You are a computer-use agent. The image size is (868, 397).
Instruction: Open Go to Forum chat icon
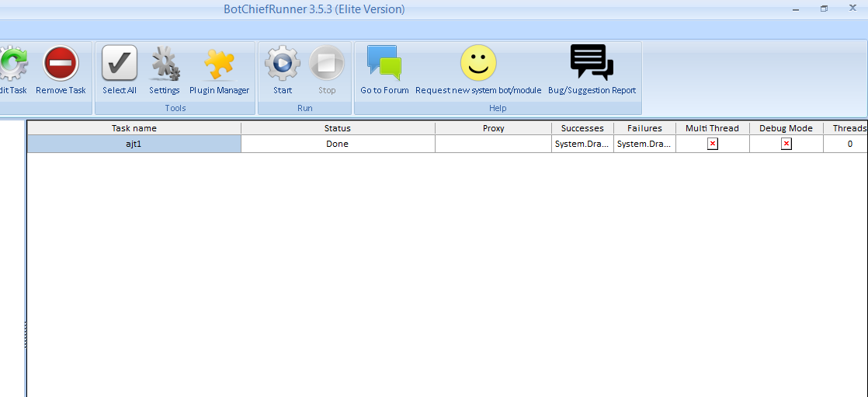384,64
